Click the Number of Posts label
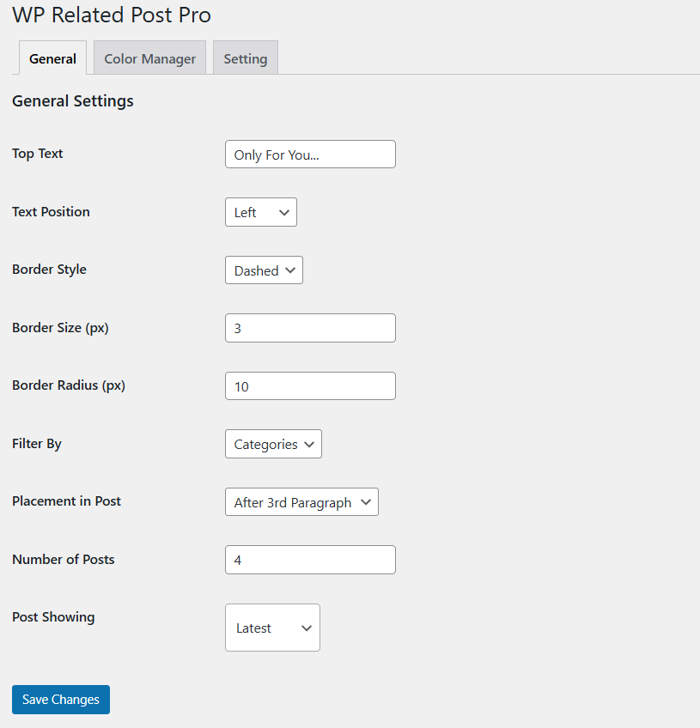 [x=64, y=559]
